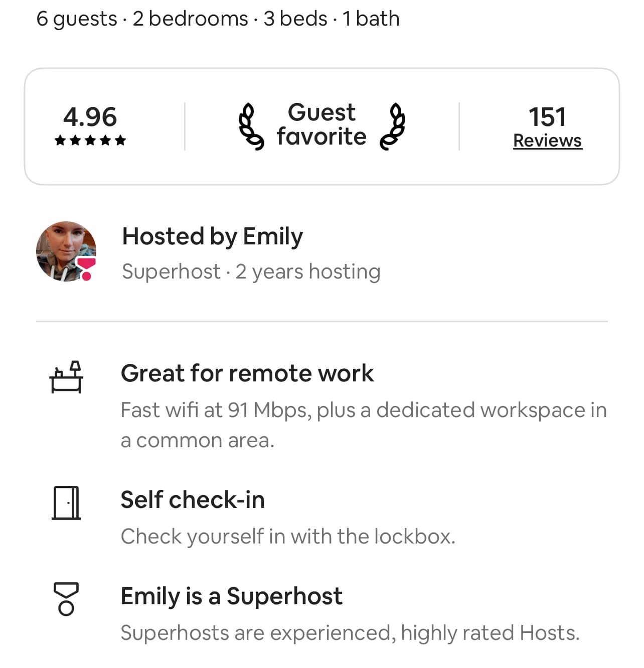This screenshot has width=644, height=668.
Task: Click the 4.96 rating score
Action: tap(90, 117)
